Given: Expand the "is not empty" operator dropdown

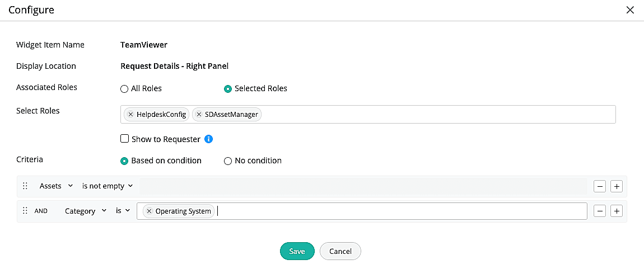Looking at the screenshot, I should pos(107,186).
